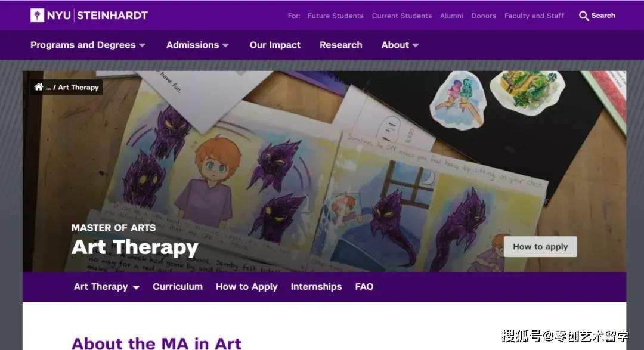Select the How to Apply tab
Viewport: 644px width, 350px height.
point(247,287)
